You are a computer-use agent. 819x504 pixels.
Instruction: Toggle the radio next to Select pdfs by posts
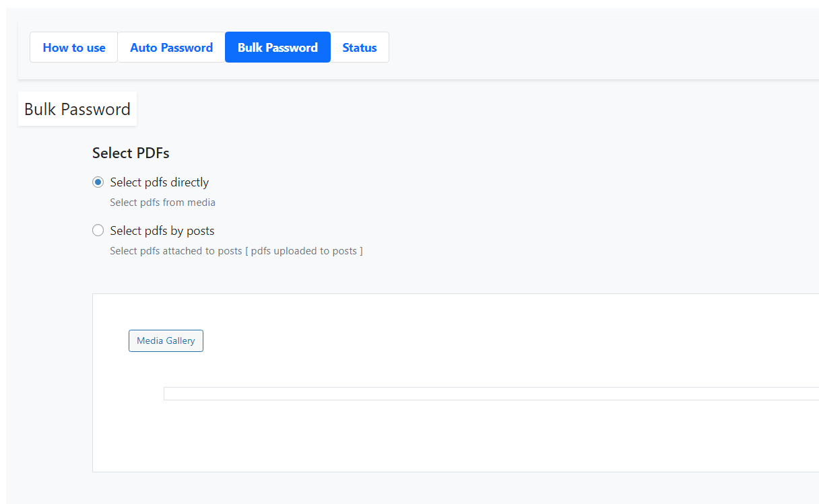(98, 230)
